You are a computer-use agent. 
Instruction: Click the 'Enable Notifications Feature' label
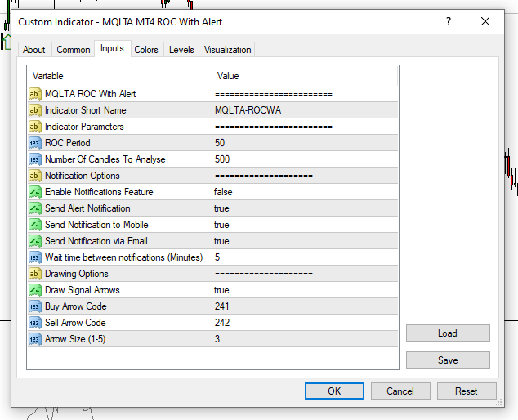pyautogui.click(x=99, y=192)
